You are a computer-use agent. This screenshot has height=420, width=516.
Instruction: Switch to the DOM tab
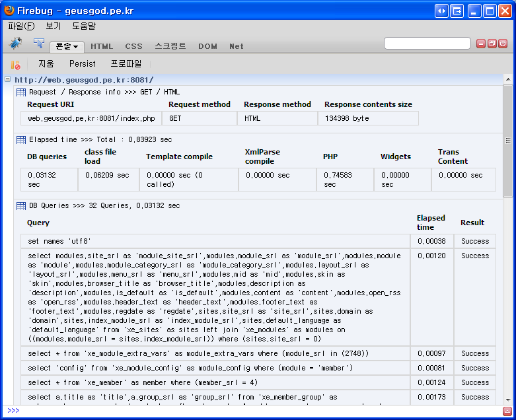click(x=207, y=46)
